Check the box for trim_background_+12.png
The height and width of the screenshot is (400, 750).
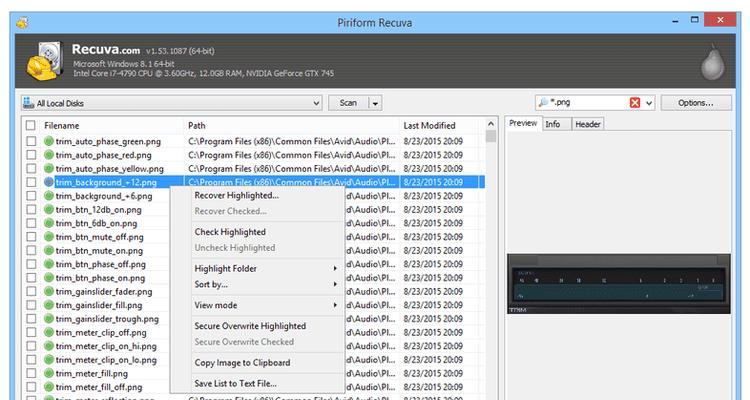click(31, 182)
